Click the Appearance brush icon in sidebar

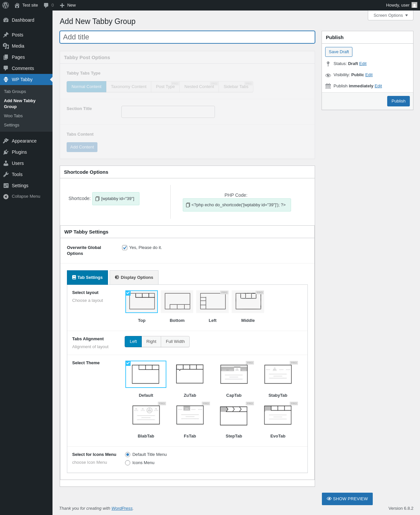(x=6, y=141)
